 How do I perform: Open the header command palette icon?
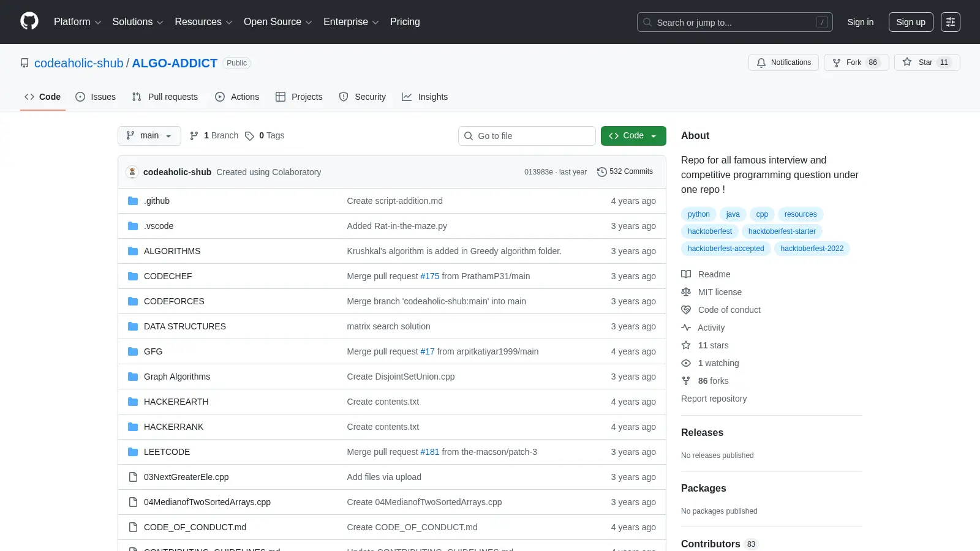951,22
